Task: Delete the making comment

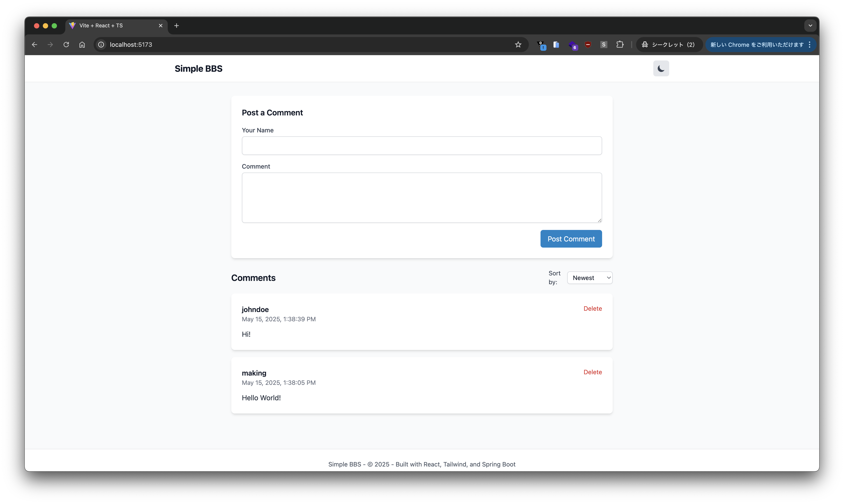Action: tap(592, 372)
